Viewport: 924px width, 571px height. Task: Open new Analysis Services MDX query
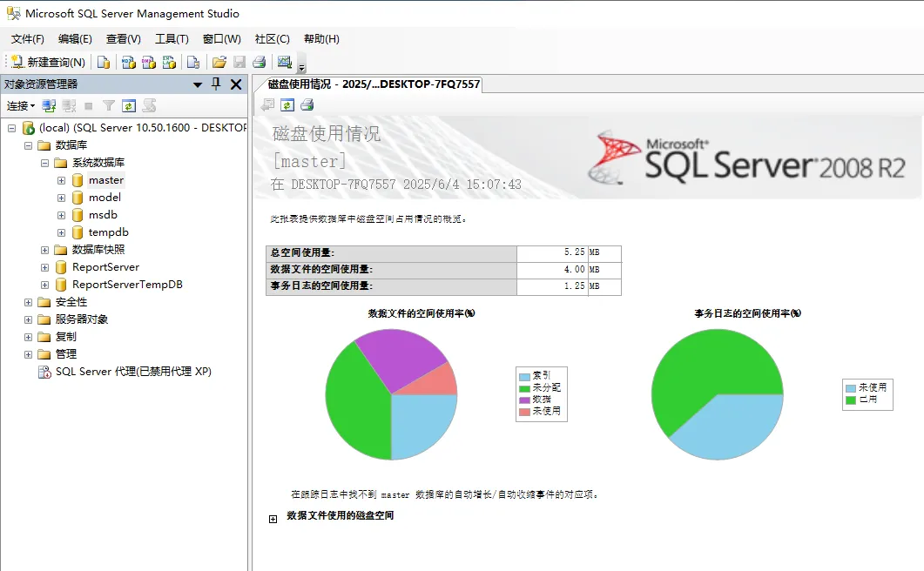129,62
